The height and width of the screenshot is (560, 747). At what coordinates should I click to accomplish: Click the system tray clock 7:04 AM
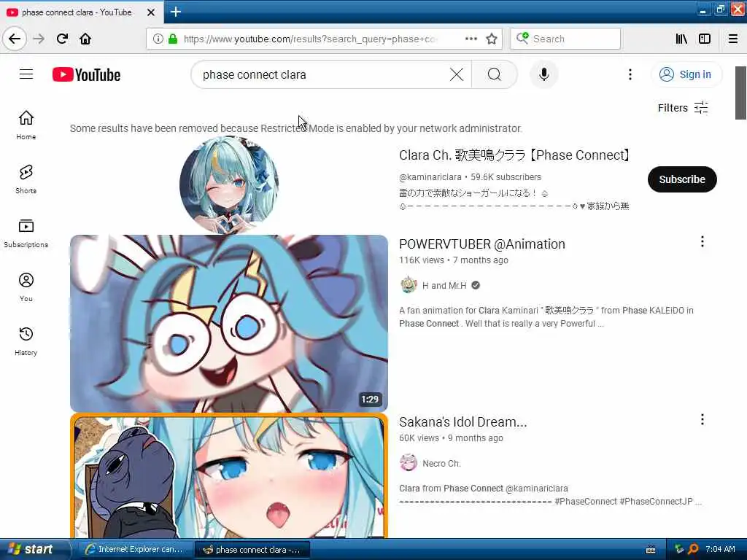pos(720,549)
